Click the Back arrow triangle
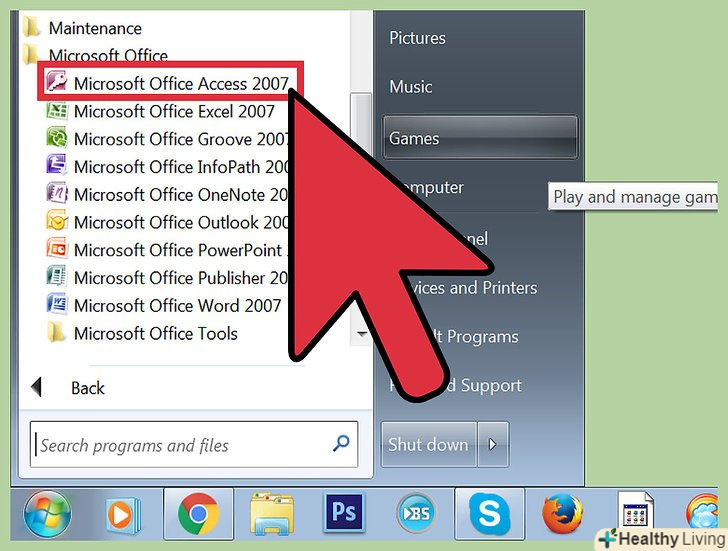This screenshot has width=728, height=551. click(37, 387)
